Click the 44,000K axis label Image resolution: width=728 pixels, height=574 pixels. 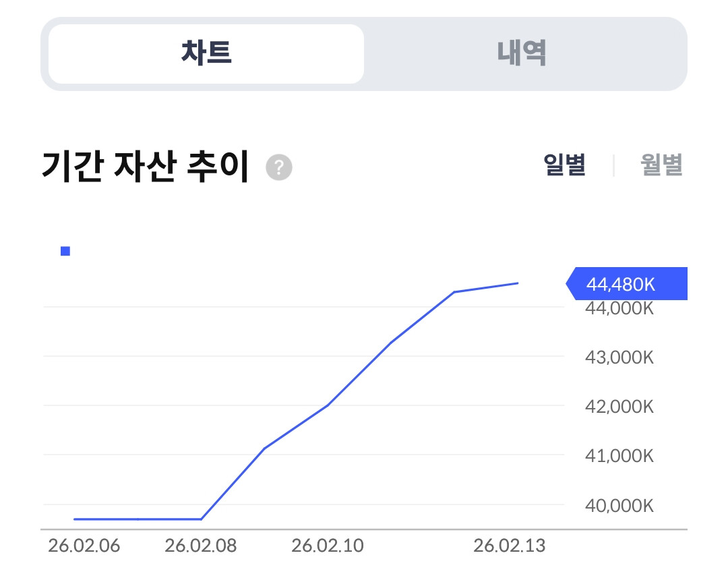click(x=620, y=308)
